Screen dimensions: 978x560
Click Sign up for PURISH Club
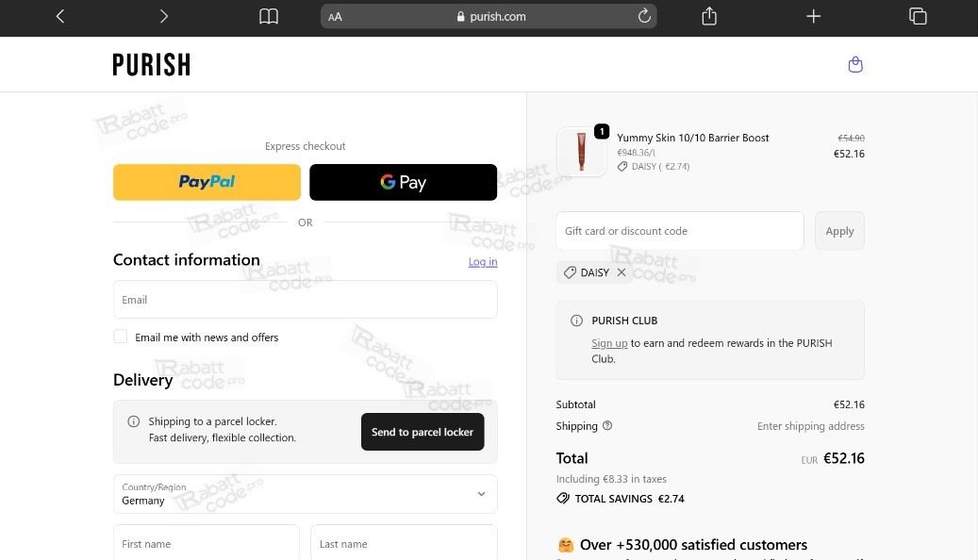(609, 343)
